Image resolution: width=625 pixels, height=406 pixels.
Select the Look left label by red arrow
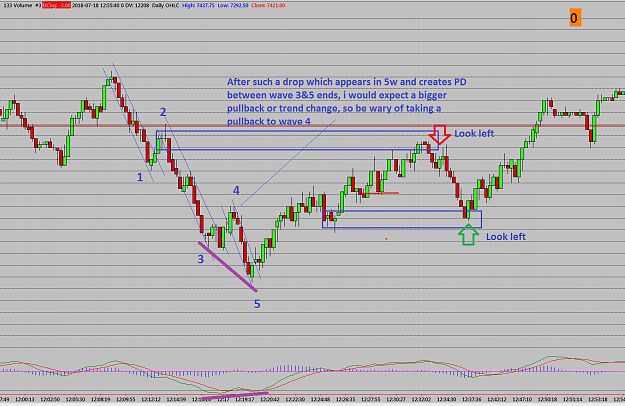coord(474,133)
